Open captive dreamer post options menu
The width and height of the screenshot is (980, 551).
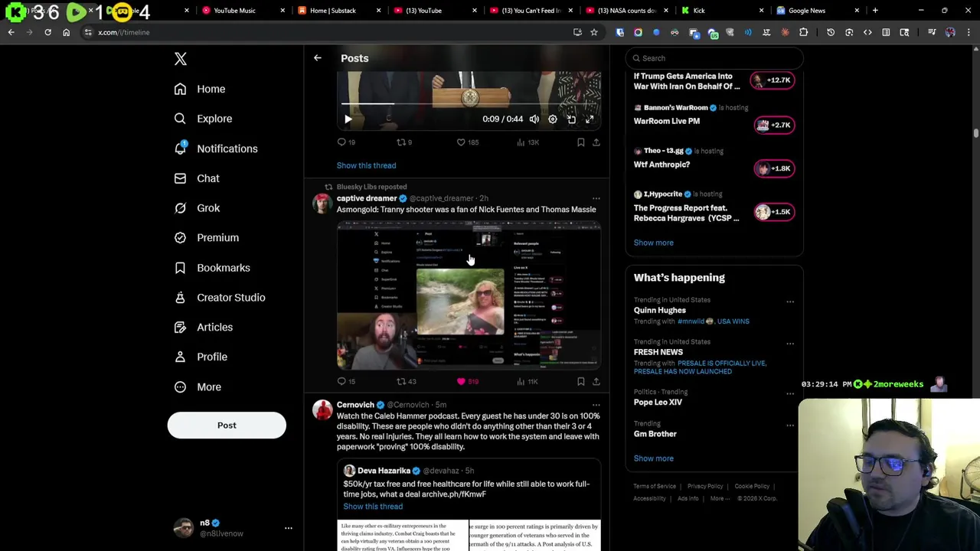pos(596,199)
